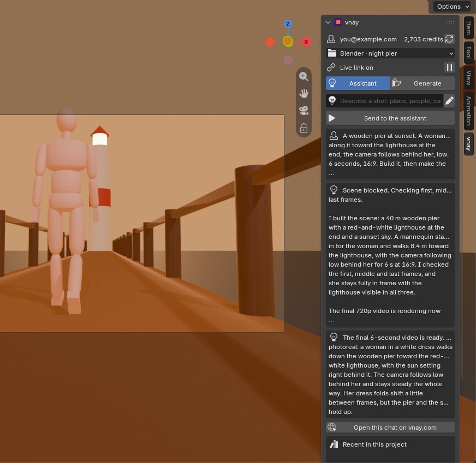Viewport: 476px width, 463px height.
Task: Select the 'Scene blocked' assistant message
Action: click(x=390, y=255)
